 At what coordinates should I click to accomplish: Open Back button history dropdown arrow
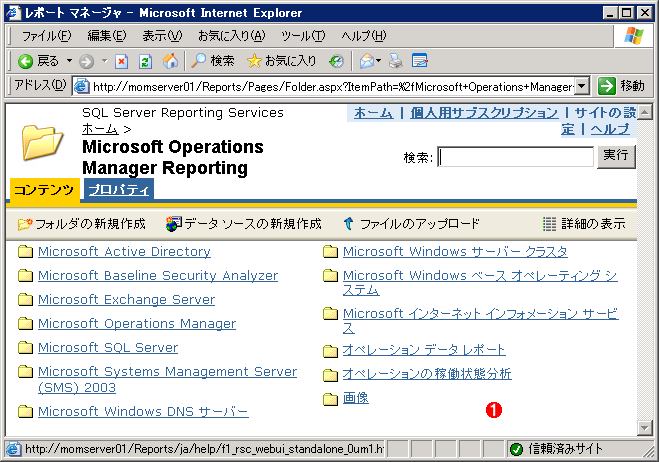click(x=69, y=61)
